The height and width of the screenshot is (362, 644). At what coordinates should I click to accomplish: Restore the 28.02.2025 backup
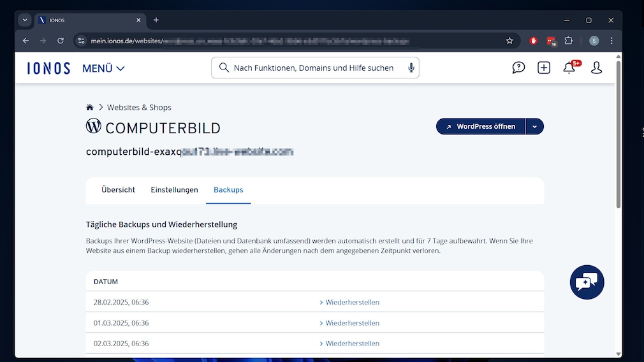coord(351,302)
